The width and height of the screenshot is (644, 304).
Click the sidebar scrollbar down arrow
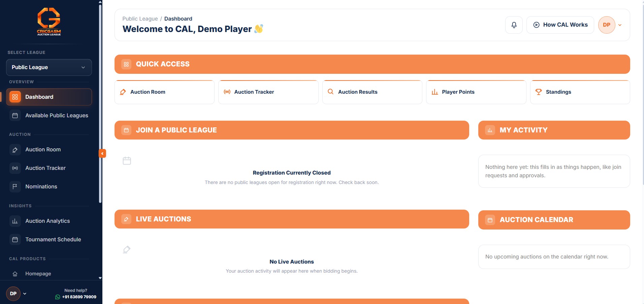(100, 278)
